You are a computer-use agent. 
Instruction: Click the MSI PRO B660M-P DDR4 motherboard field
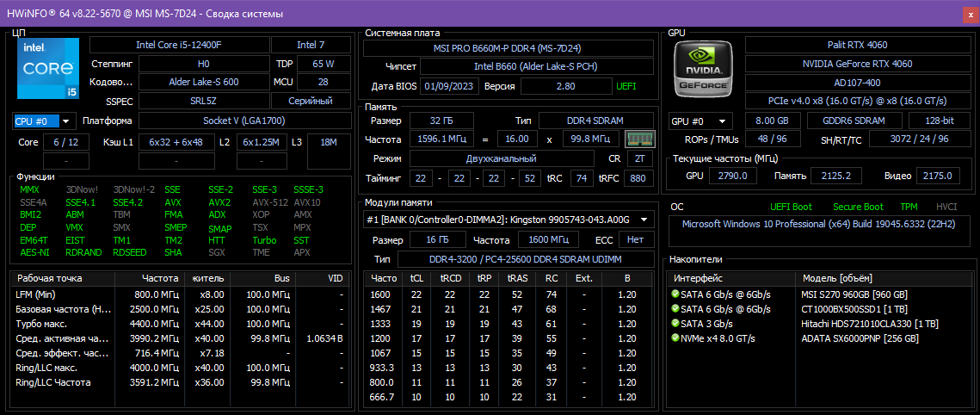pos(508,48)
